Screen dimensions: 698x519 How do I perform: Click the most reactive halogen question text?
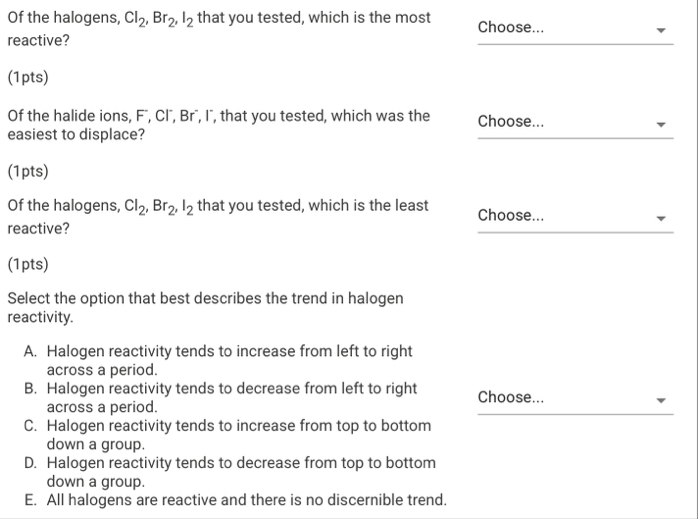219,29
